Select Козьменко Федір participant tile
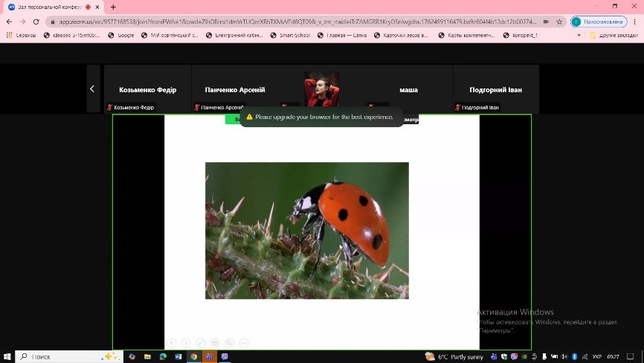This screenshot has height=363, width=644. pos(147,89)
